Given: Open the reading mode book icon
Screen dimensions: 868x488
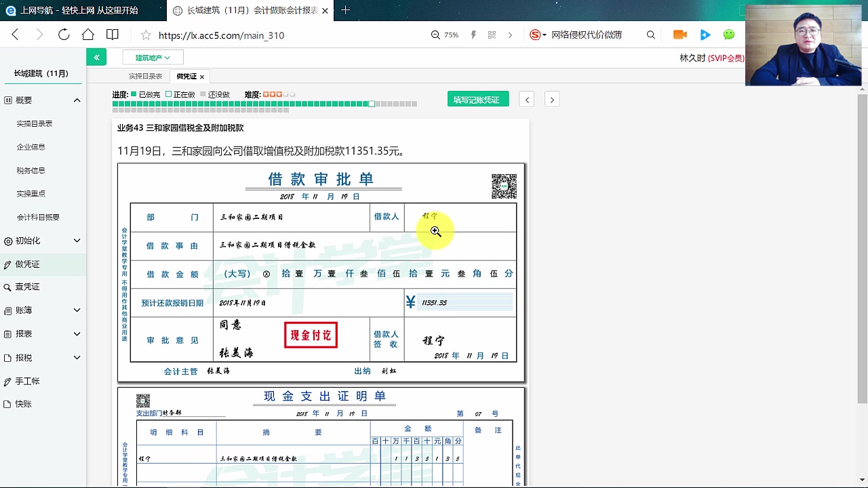Looking at the screenshot, I should (x=113, y=35).
